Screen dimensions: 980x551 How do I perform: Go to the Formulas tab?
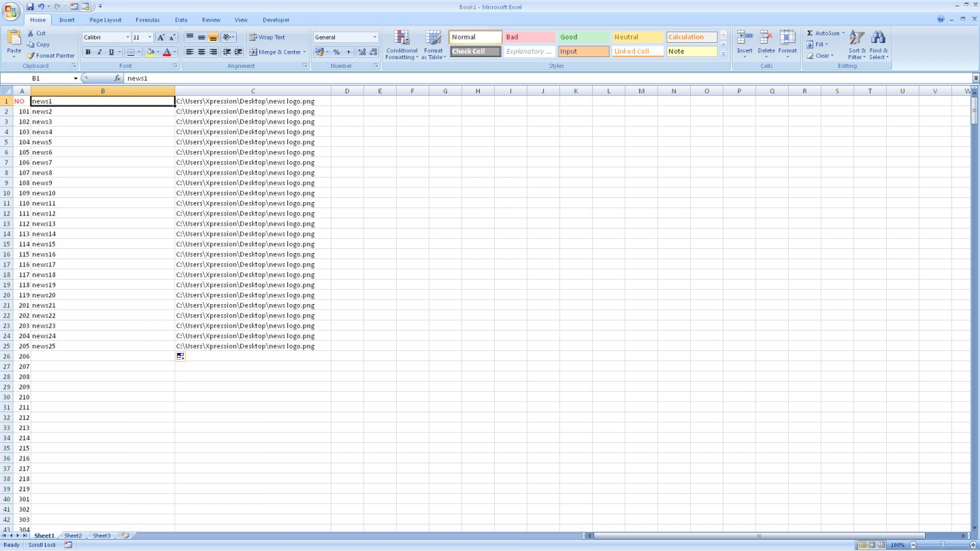coord(148,20)
